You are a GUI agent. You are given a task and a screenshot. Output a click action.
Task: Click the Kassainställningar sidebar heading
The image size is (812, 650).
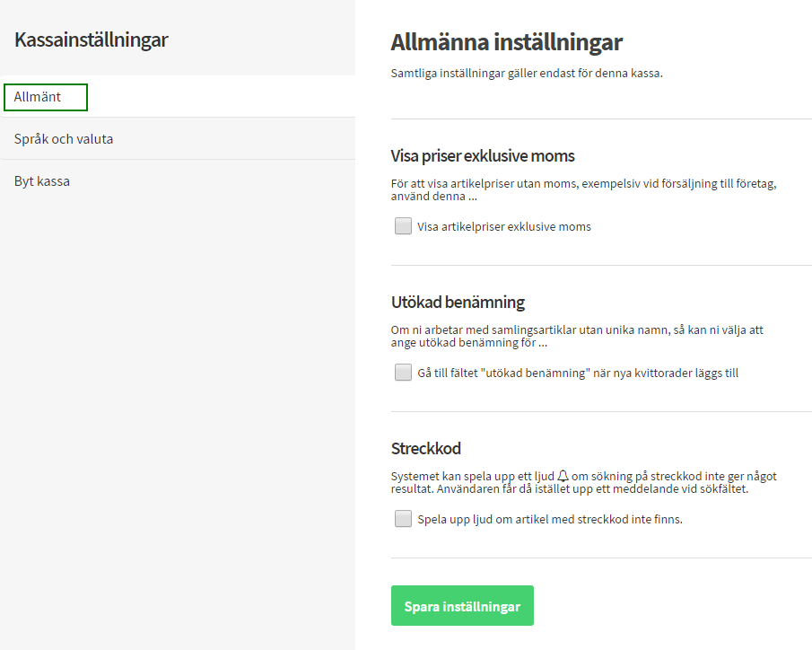(x=92, y=40)
